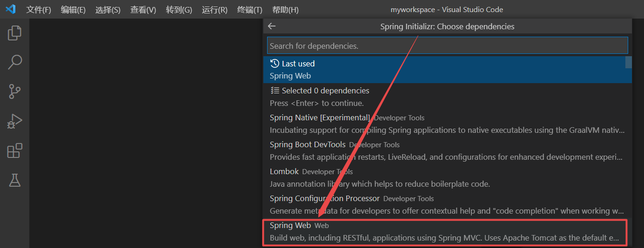Select the Selected 0 dependencies row

click(447, 97)
